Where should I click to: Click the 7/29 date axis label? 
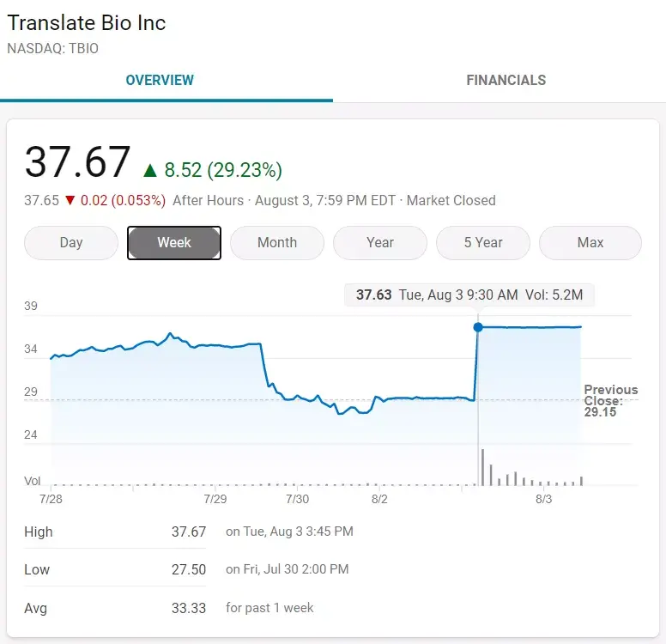tap(215, 499)
